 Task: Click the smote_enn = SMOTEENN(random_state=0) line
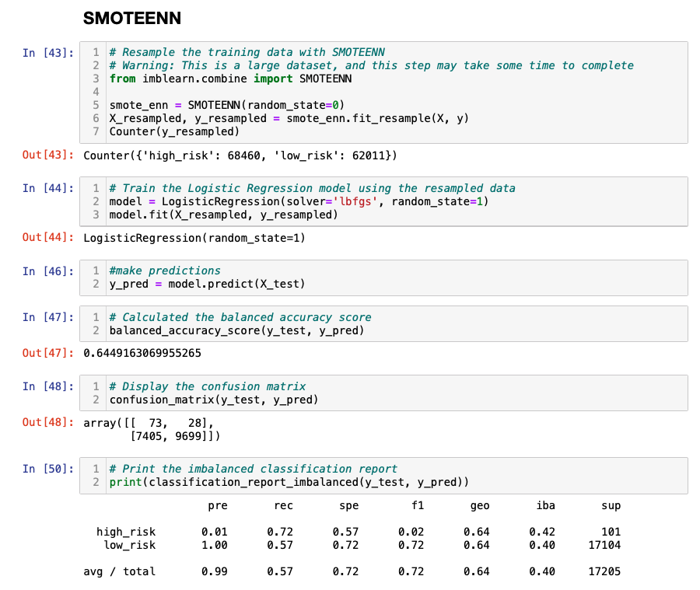227,105
